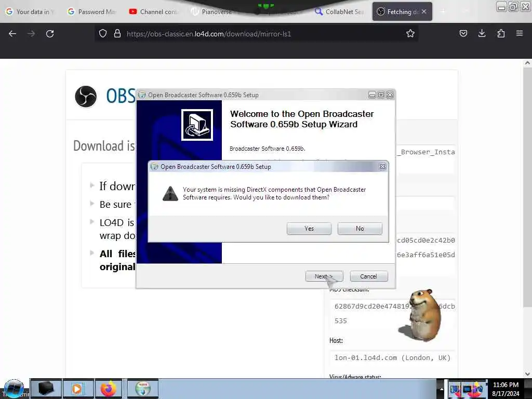Screen dimensions: 532x399
Task: Click the warning triangle icon in dialog
Action: pyautogui.click(x=170, y=193)
